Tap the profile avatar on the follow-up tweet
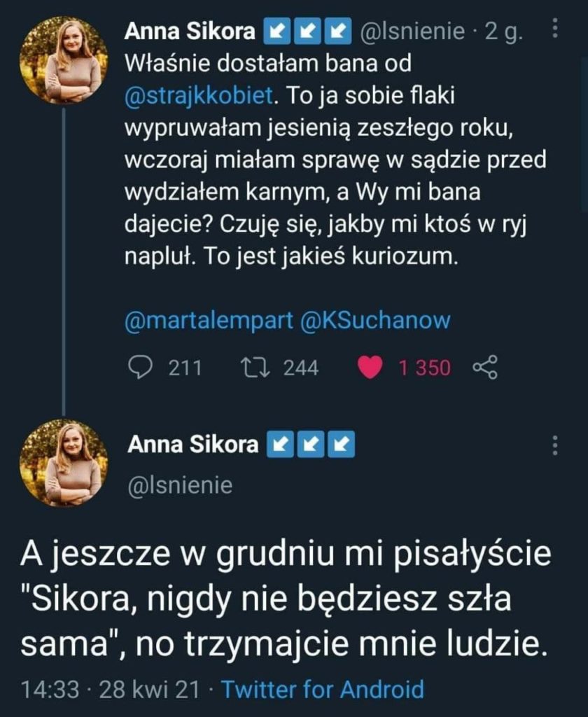Viewport: 588px width, 717px height. point(64,463)
